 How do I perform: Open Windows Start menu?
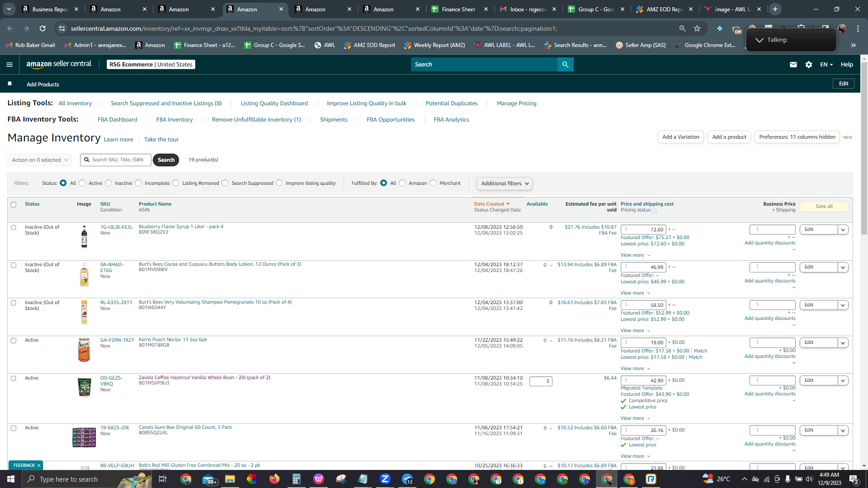(x=11, y=479)
